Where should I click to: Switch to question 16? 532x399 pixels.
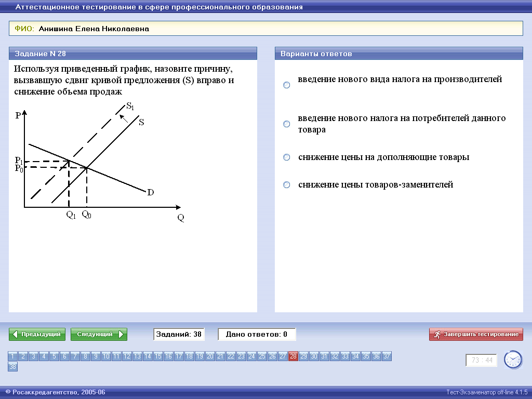(x=169, y=356)
